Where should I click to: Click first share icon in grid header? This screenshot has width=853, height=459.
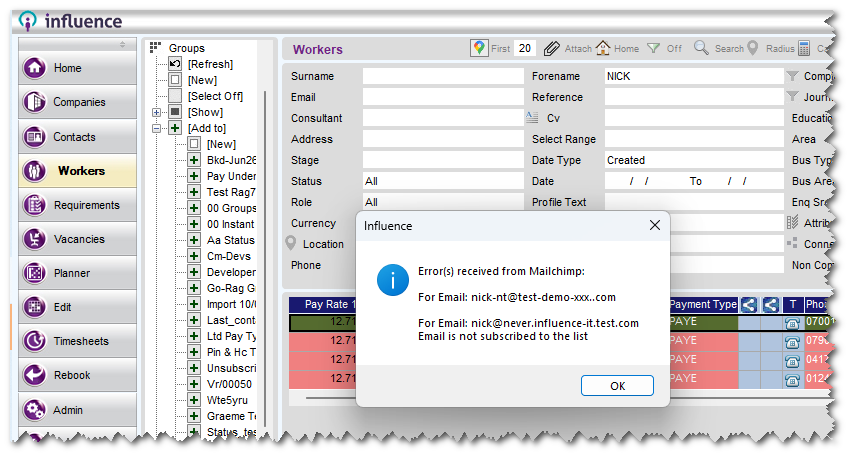tap(749, 305)
